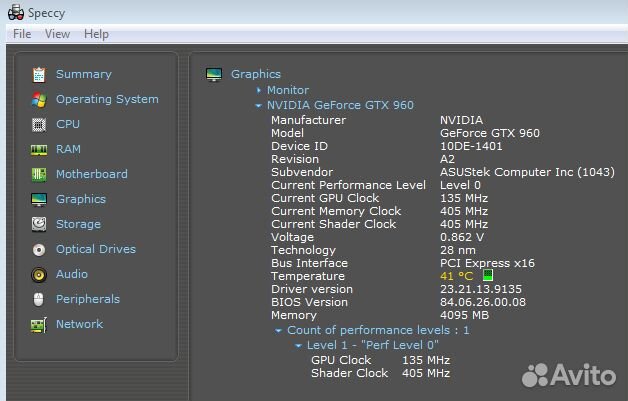Select the Level 1 - "Perf Level 0" label
The width and height of the screenshot is (628, 401).
pos(372,345)
